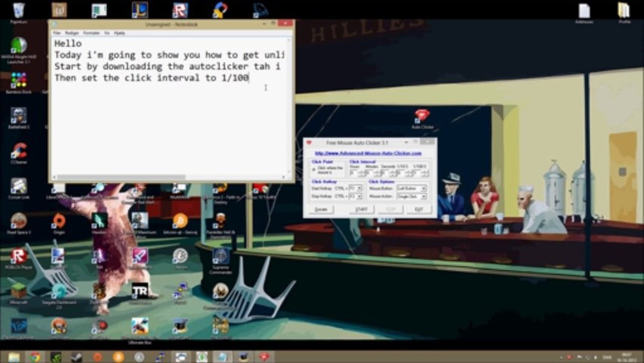Viewport: 644px width, 363px height.
Task: Select the League of Legends desktop icon
Action: tap(140, 10)
